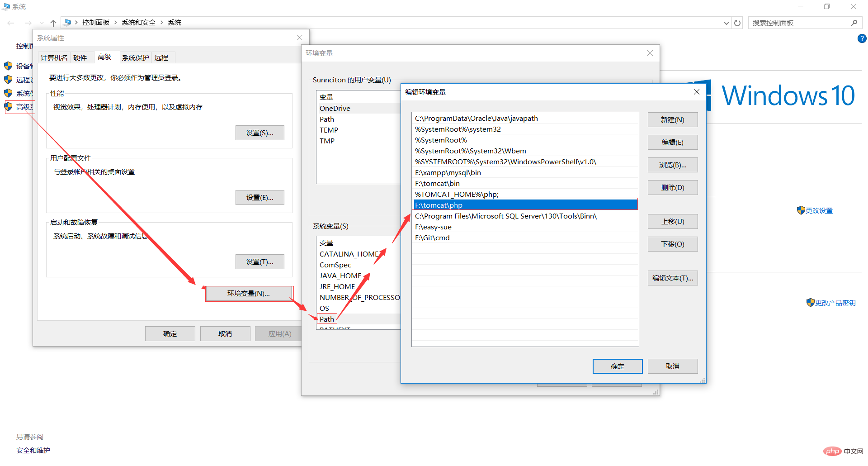
Task: Click the search magnifier icon
Action: [854, 23]
